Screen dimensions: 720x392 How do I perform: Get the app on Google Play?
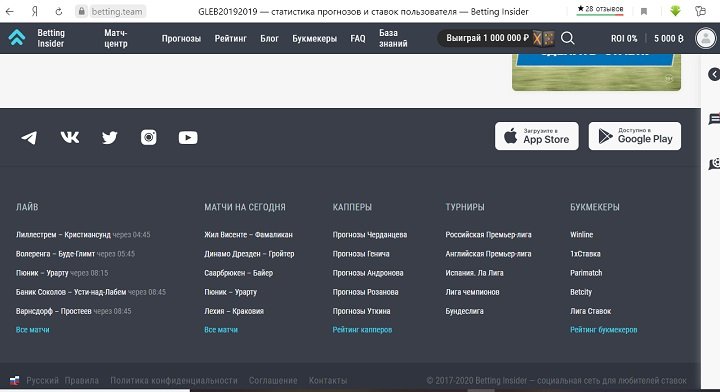(x=635, y=136)
